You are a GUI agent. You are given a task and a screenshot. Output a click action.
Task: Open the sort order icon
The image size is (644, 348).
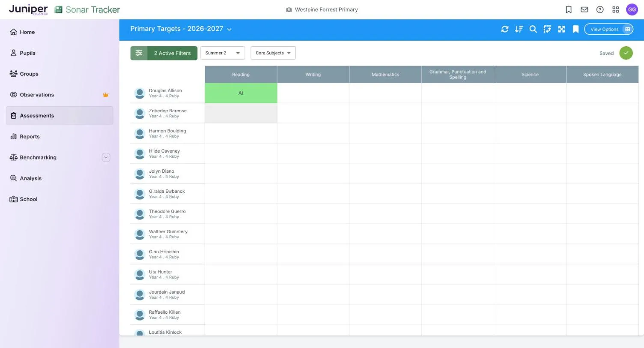click(519, 29)
